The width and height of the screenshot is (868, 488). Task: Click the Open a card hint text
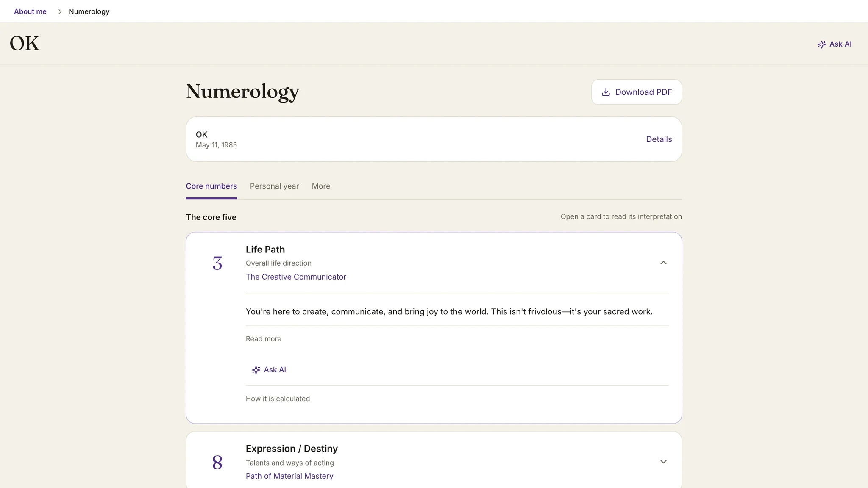(x=621, y=216)
